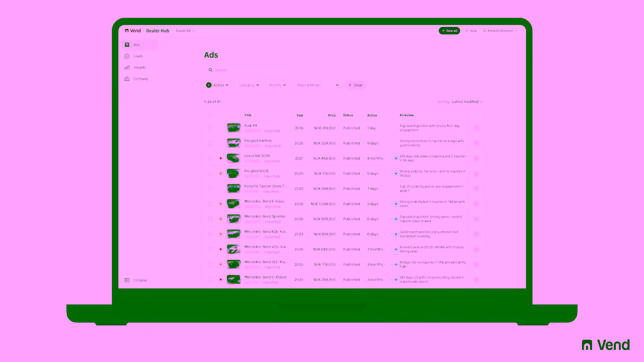
Task: Click the AI sparkle icon for Mercedes-Benz Sprinter
Action: pos(396,219)
